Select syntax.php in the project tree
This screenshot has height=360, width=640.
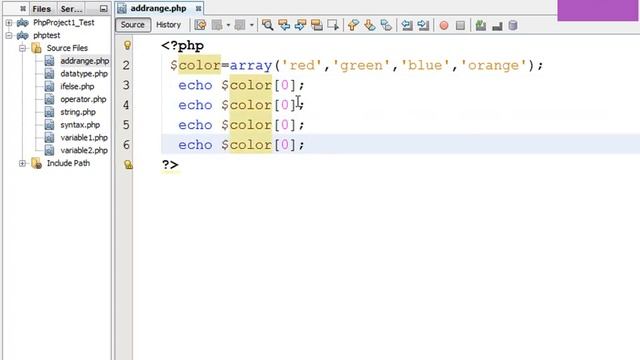[x=80, y=124]
